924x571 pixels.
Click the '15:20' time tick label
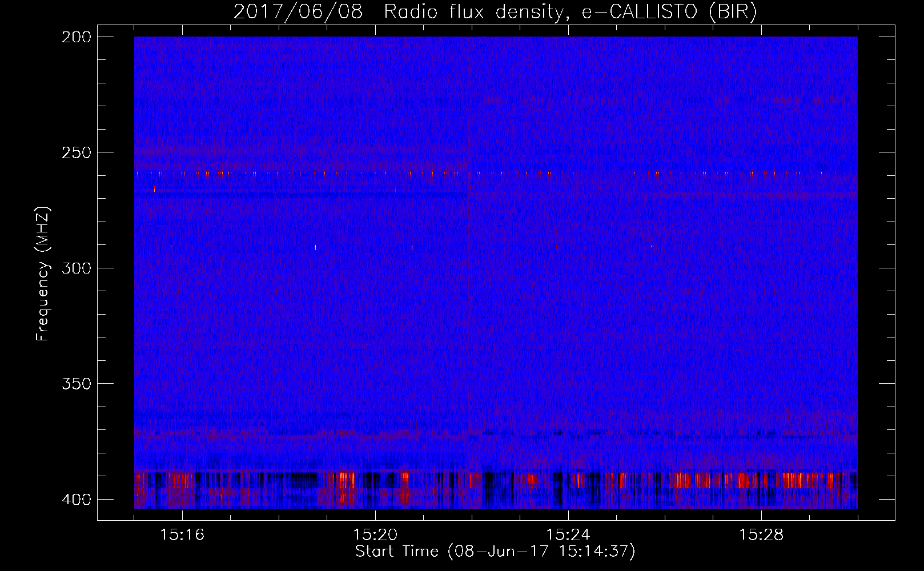click(375, 535)
